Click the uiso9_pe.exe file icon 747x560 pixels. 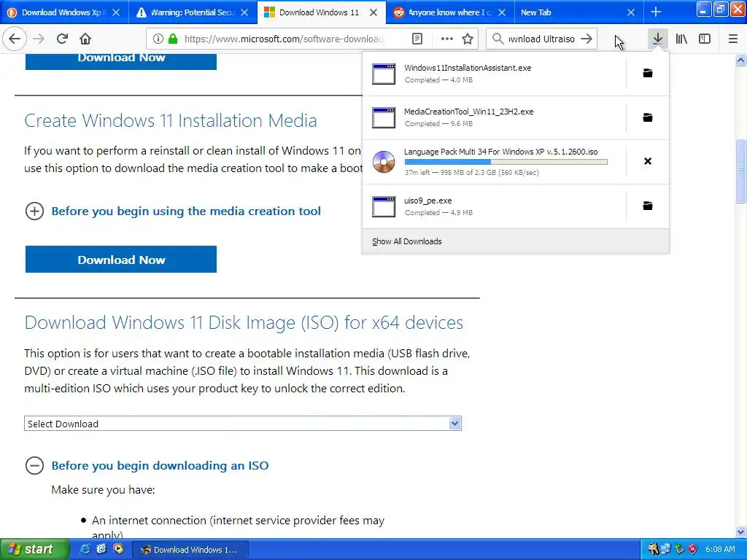tap(384, 206)
